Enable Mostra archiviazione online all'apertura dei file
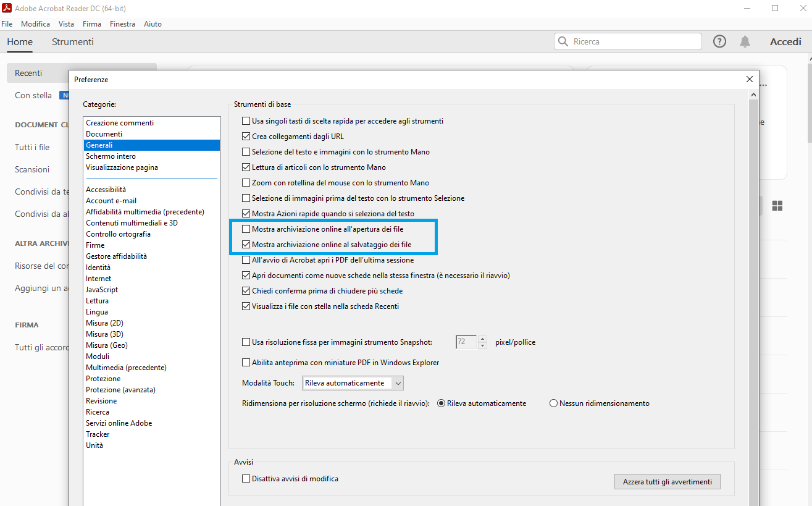Viewport: 812px width, 506px height. point(246,229)
